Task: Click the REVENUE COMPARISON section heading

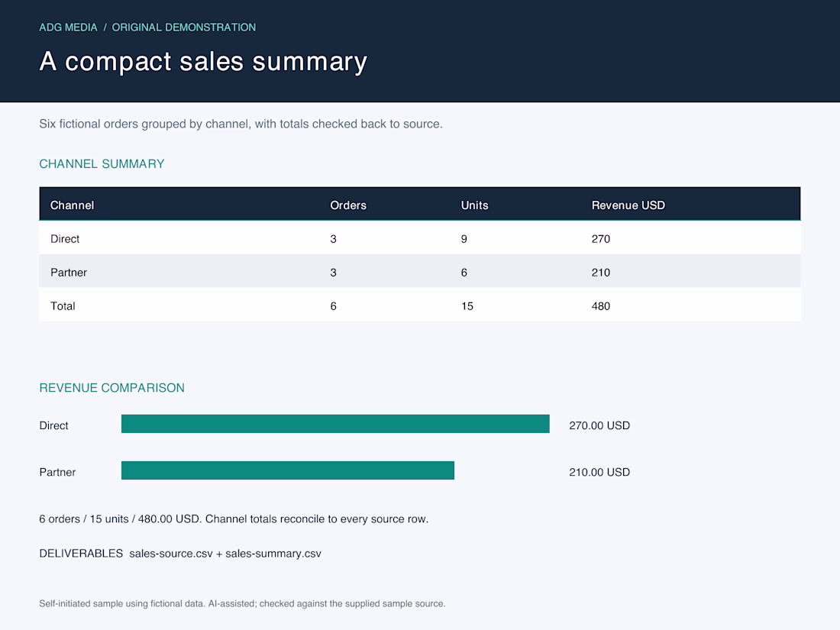Action: (x=112, y=388)
